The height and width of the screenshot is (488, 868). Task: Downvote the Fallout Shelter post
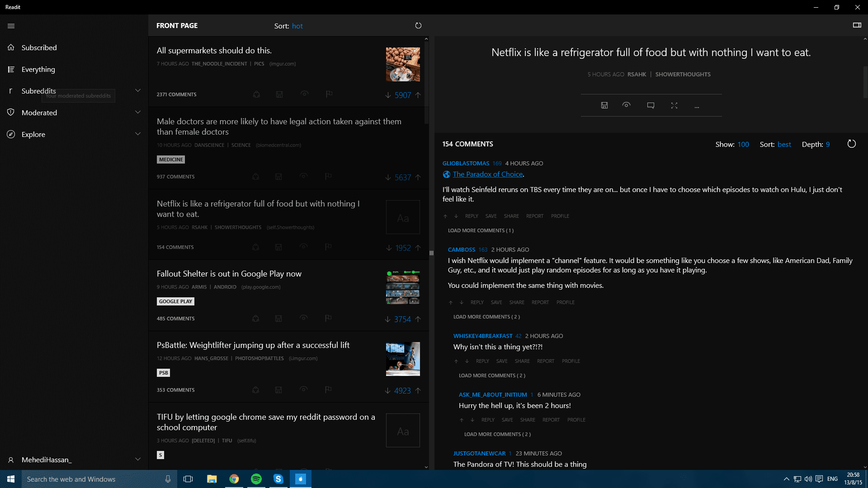click(387, 319)
